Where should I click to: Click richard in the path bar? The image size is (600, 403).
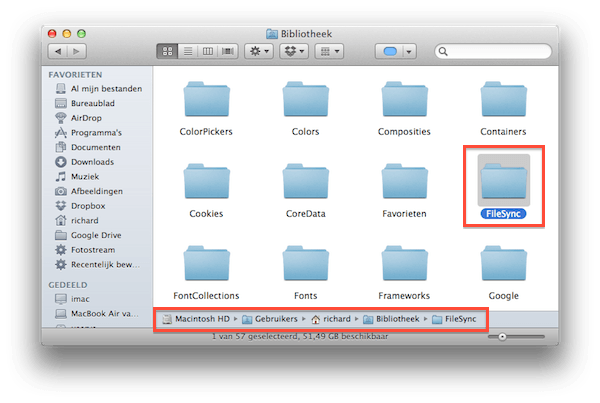pyautogui.click(x=331, y=319)
